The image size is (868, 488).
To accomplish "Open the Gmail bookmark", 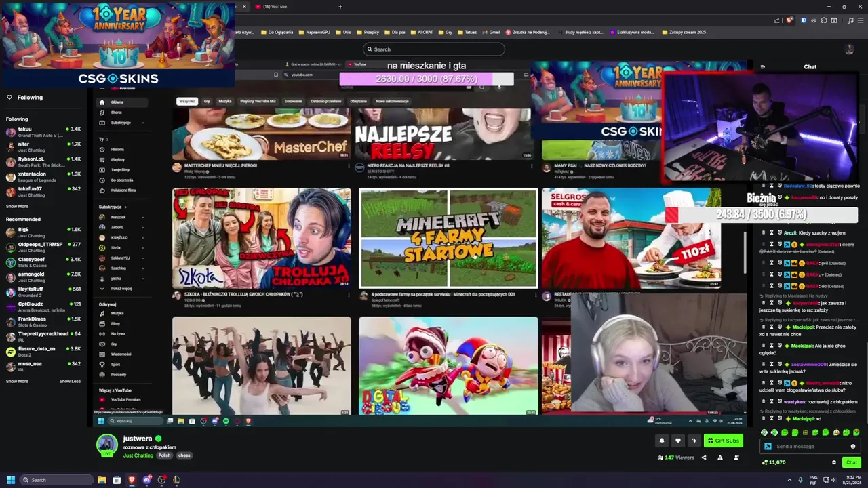I will (491, 32).
